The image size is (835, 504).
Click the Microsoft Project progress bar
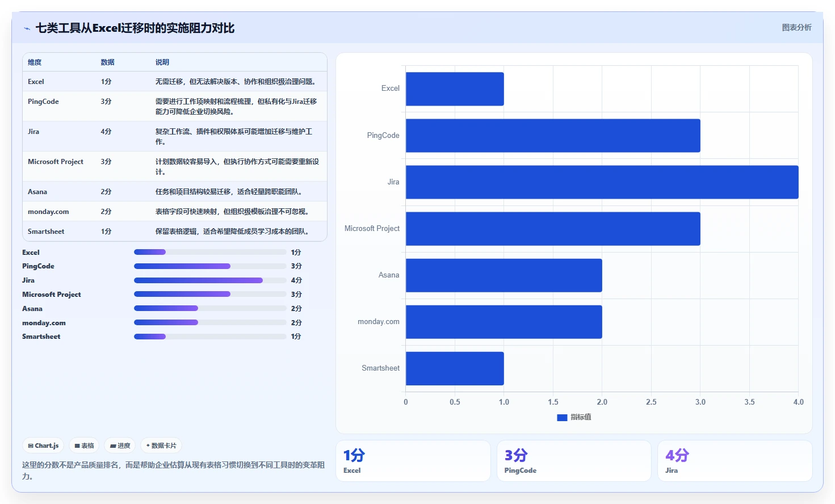click(210, 294)
